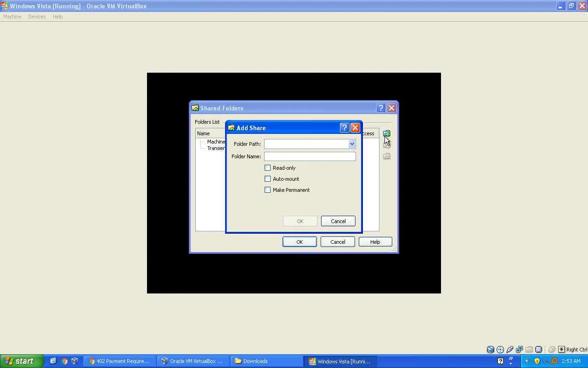The height and width of the screenshot is (368, 588).
Task: Click the network activity tray icon
Action: [528, 361]
